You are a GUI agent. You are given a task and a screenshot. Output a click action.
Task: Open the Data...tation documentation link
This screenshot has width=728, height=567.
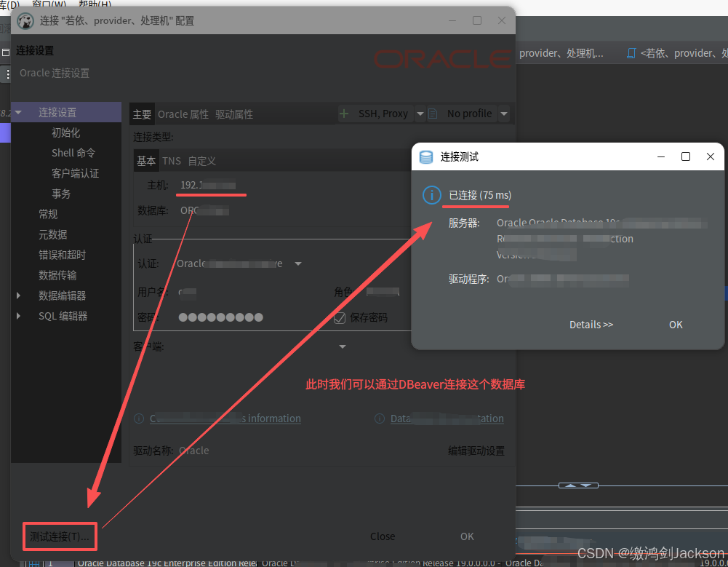447,419
